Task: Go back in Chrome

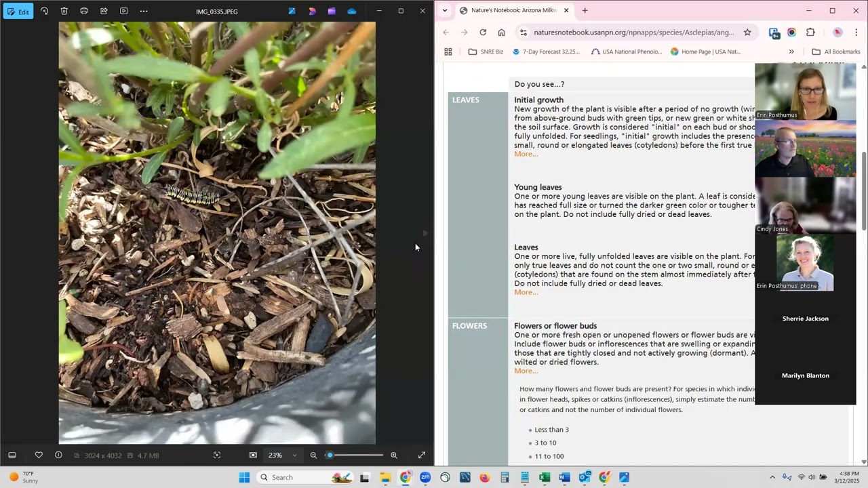Action: (446, 33)
